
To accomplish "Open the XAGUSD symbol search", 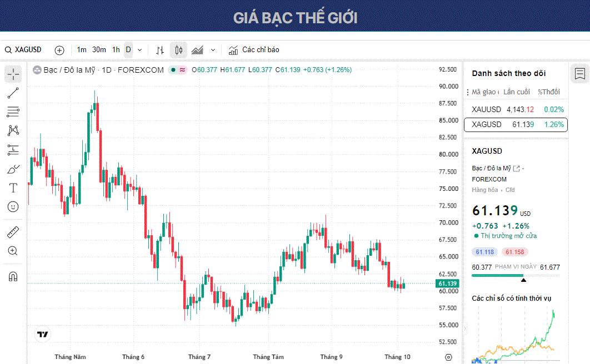I will 23,50.
